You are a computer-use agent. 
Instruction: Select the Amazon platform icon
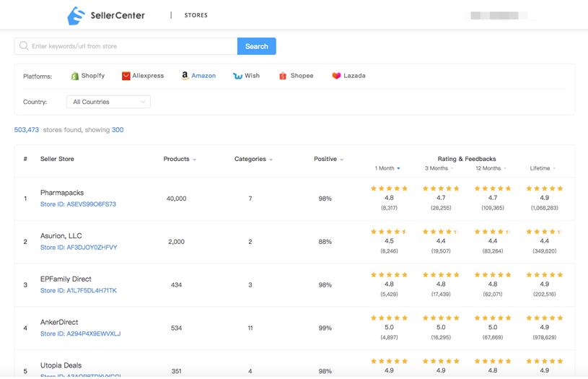click(x=185, y=75)
